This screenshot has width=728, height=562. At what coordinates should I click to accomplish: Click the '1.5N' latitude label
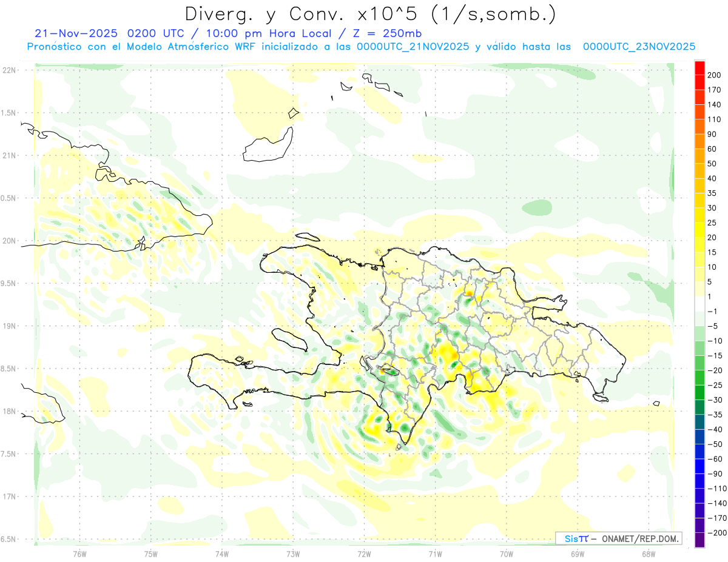coord(10,113)
